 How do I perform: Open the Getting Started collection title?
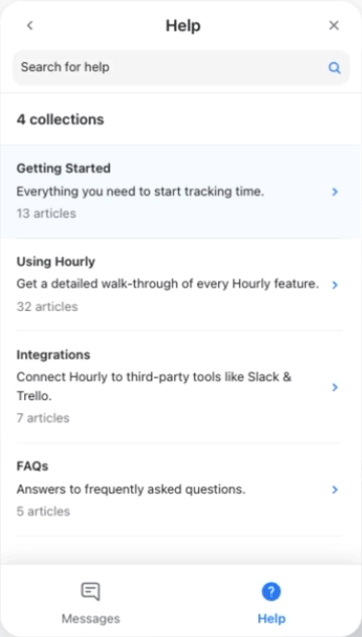coord(63,168)
